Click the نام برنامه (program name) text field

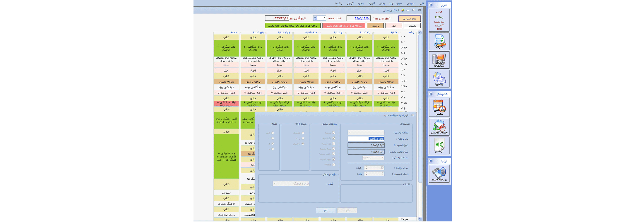(x=366, y=139)
